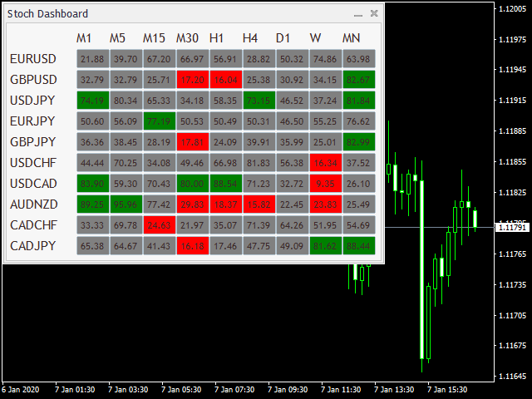Click the Stoch Dashboard title text

[x=47, y=14]
